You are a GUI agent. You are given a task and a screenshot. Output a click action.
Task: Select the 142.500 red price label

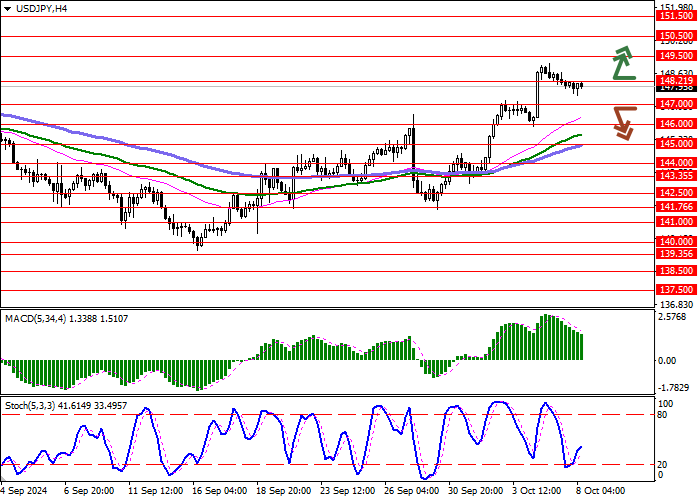[x=676, y=193]
